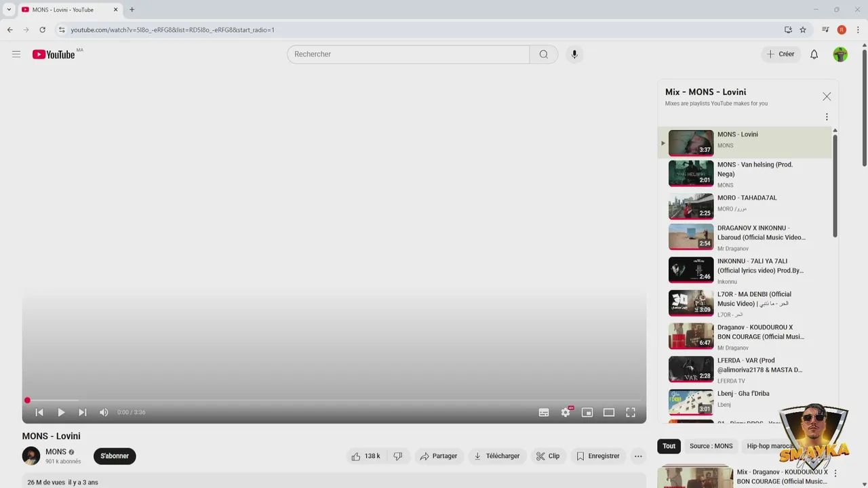This screenshot has height=488, width=868.
Task: Click the Partager share button
Action: tap(439, 456)
